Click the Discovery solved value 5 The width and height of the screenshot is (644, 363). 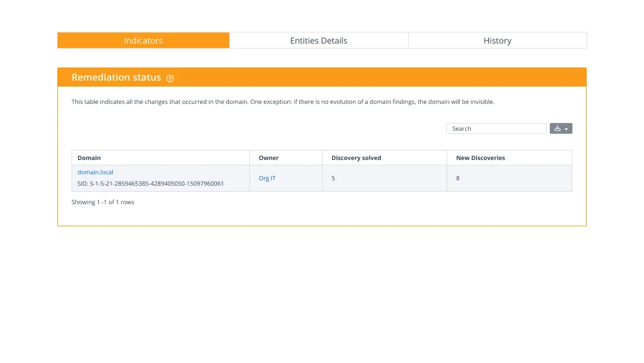[x=333, y=178]
